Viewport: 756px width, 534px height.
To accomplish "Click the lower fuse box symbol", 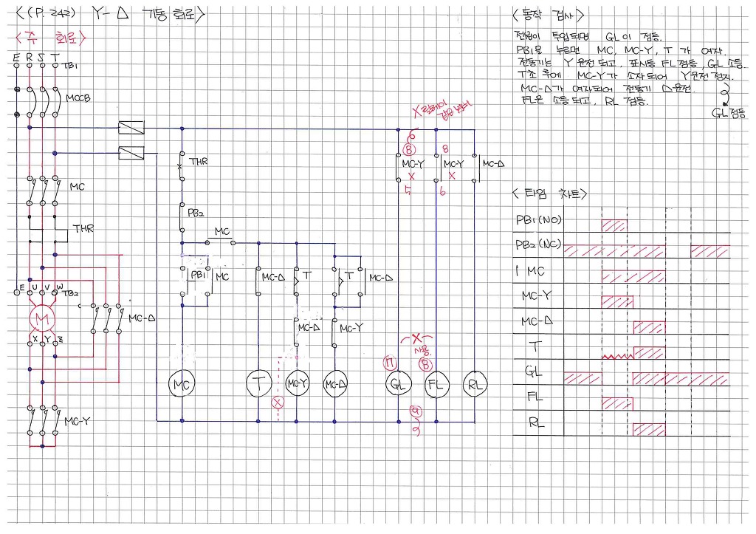I will coord(131,154).
